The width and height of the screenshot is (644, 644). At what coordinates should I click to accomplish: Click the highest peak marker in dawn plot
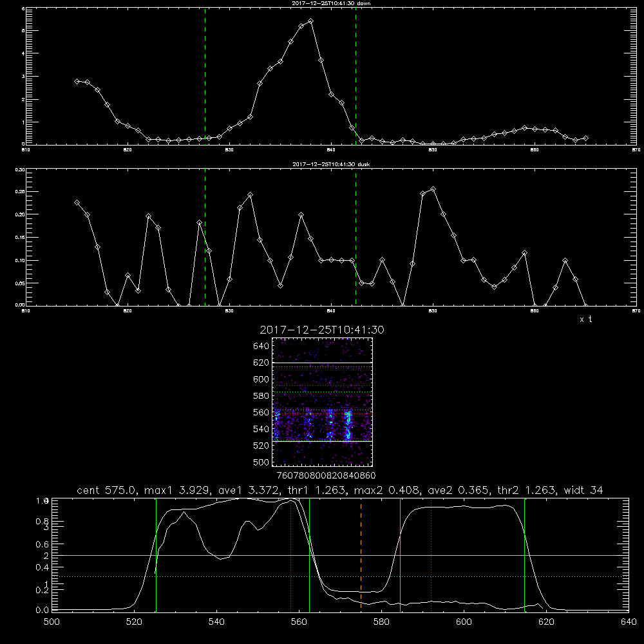310,21
